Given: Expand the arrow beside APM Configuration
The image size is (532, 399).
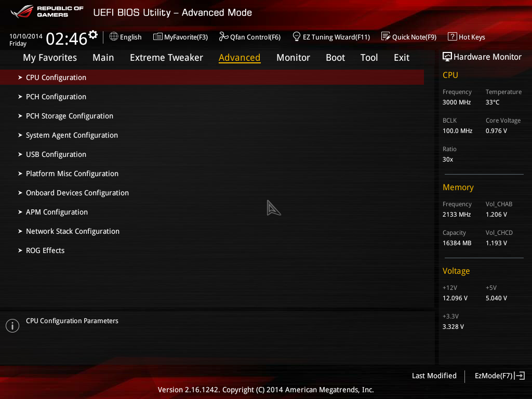Looking at the screenshot, I should 20,212.
